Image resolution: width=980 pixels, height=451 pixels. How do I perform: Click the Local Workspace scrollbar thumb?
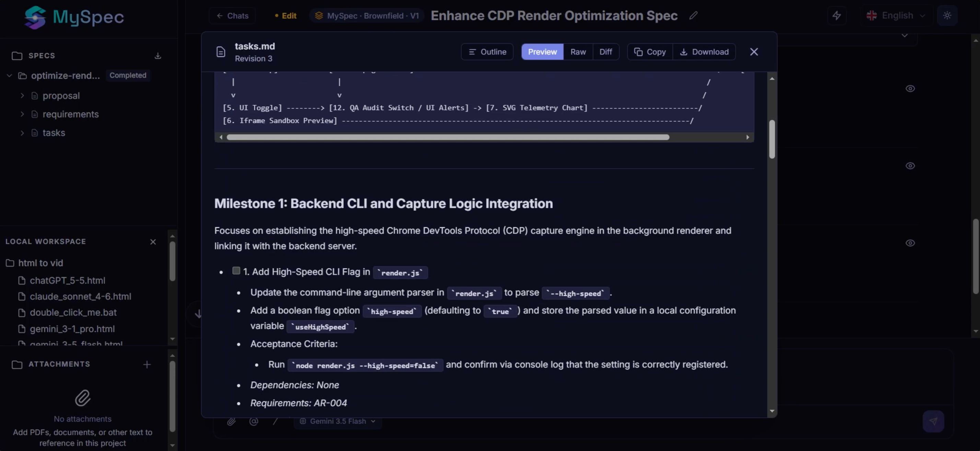pyautogui.click(x=172, y=262)
